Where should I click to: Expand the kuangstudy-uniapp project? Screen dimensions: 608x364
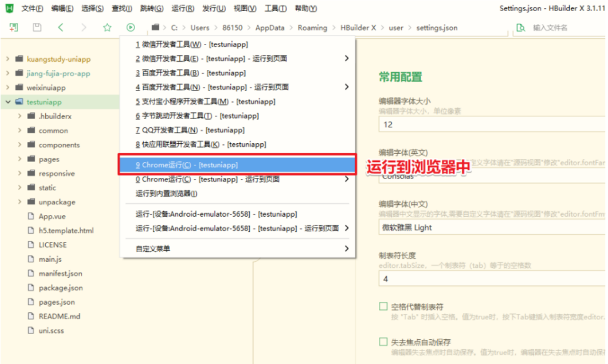8,59
